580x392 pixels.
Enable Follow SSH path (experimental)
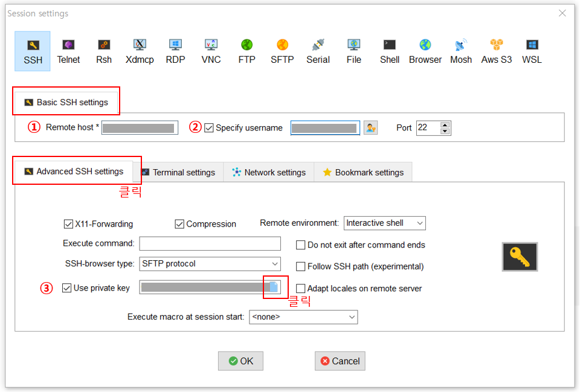[x=301, y=266]
